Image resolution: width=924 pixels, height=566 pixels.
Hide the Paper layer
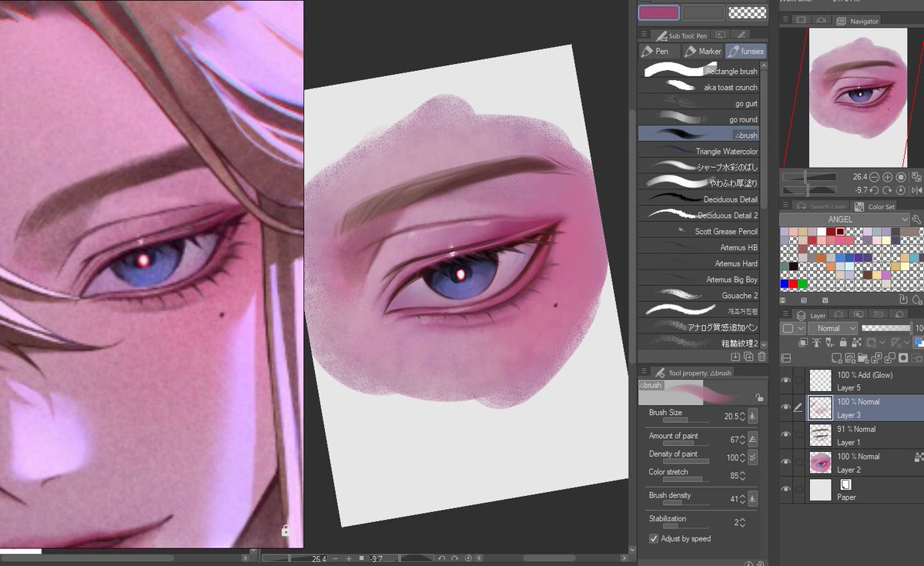pos(786,489)
